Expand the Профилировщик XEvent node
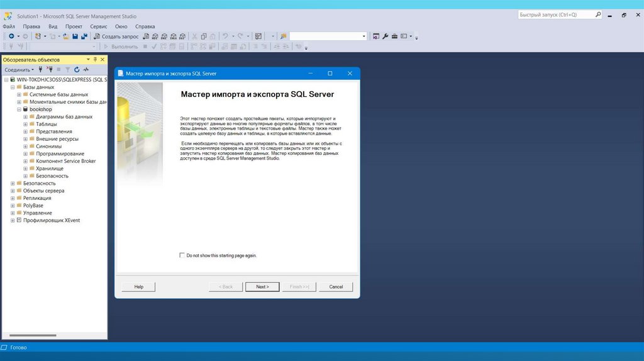644x361 pixels. [13, 220]
